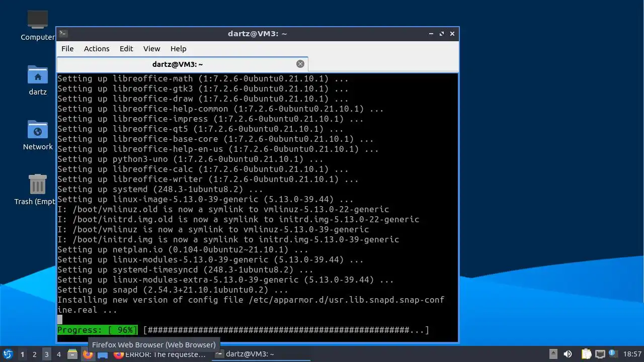The width and height of the screenshot is (644, 362).
Task: Launch file manager from taskbar quicklaunch
Action: [72, 354]
